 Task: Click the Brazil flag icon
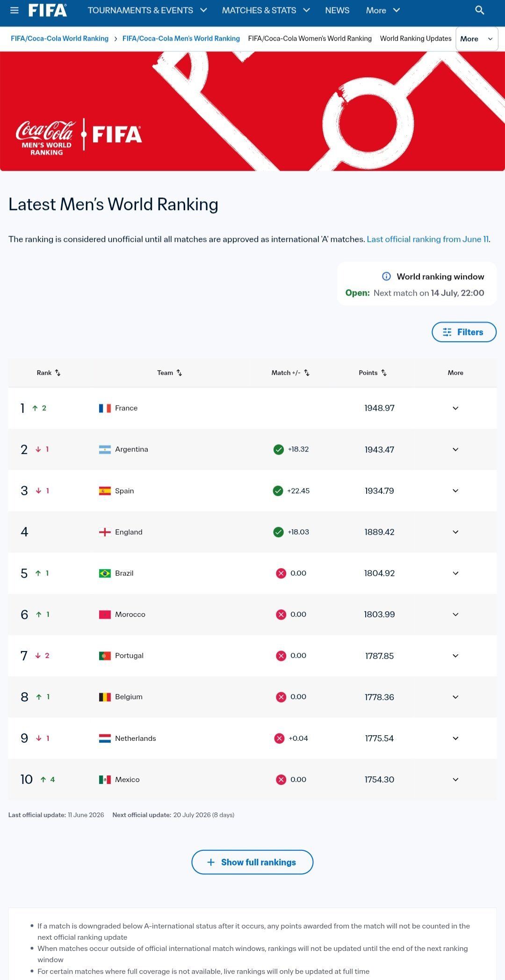tap(105, 573)
